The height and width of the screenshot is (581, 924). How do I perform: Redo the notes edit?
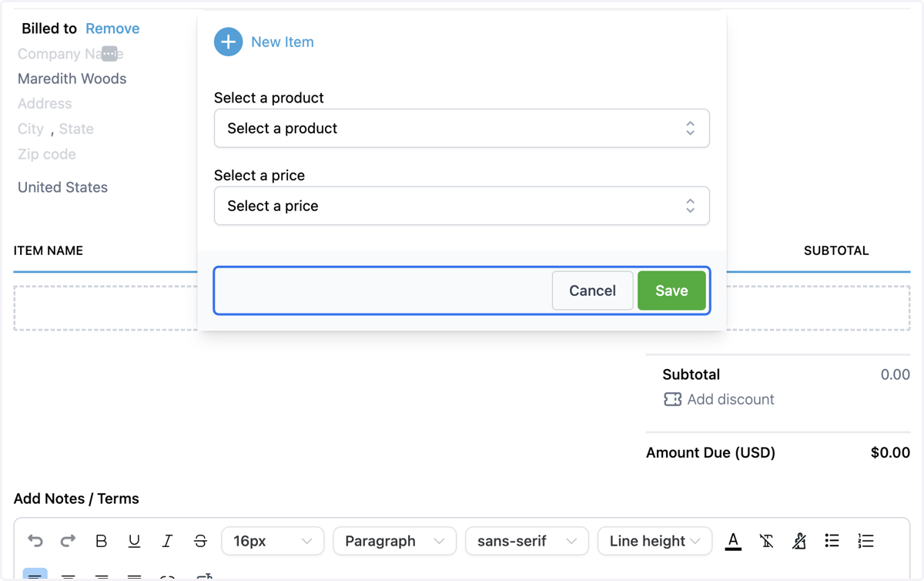[x=68, y=541]
